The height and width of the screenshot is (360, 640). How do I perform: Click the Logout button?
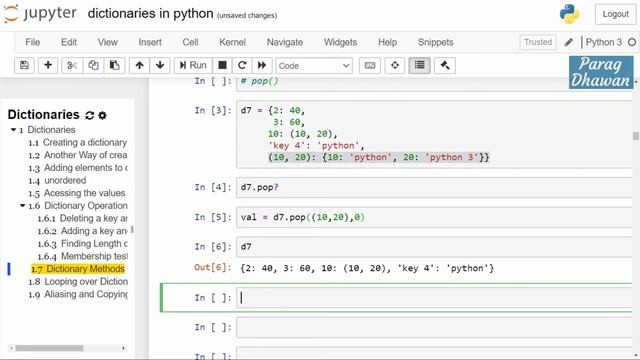click(x=616, y=14)
